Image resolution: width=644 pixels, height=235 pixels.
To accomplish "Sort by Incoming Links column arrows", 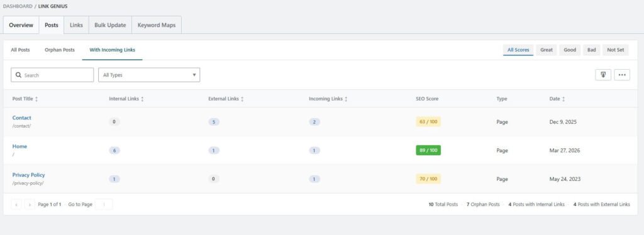I will tap(347, 99).
